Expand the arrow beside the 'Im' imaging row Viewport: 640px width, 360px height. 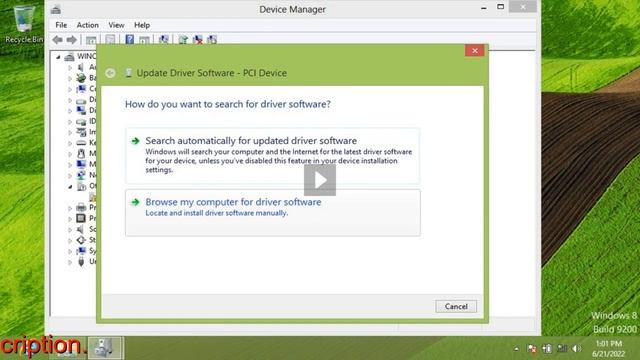pyautogui.click(x=70, y=132)
